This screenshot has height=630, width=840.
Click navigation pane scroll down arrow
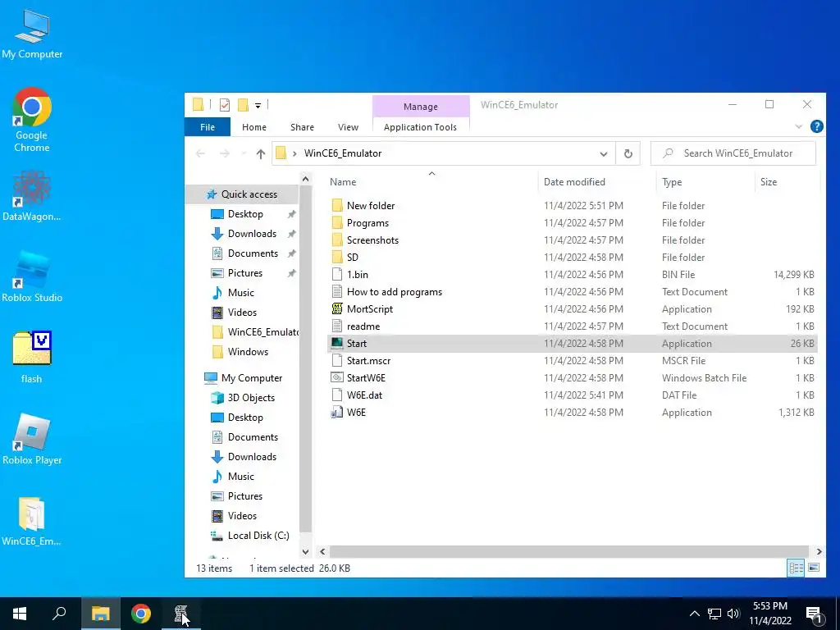coord(305,551)
